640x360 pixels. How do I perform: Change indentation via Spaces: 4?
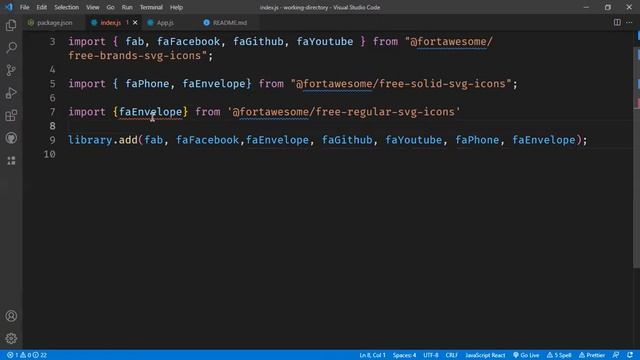[404, 355]
